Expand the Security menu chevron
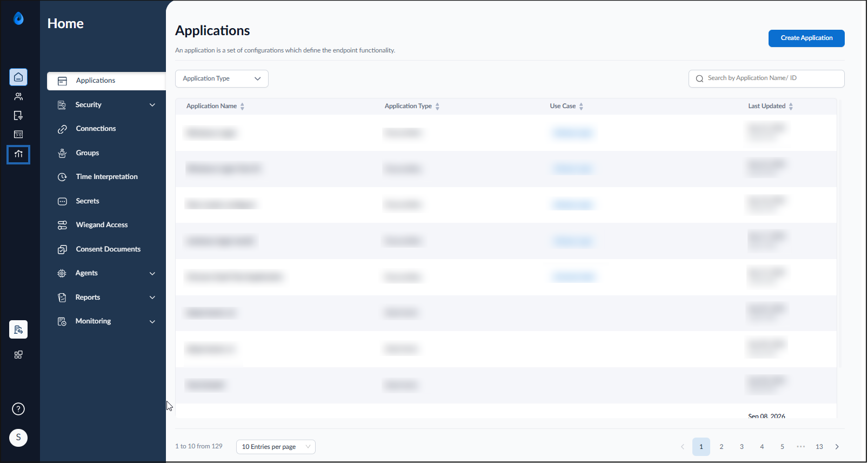 click(x=152, y=105)
